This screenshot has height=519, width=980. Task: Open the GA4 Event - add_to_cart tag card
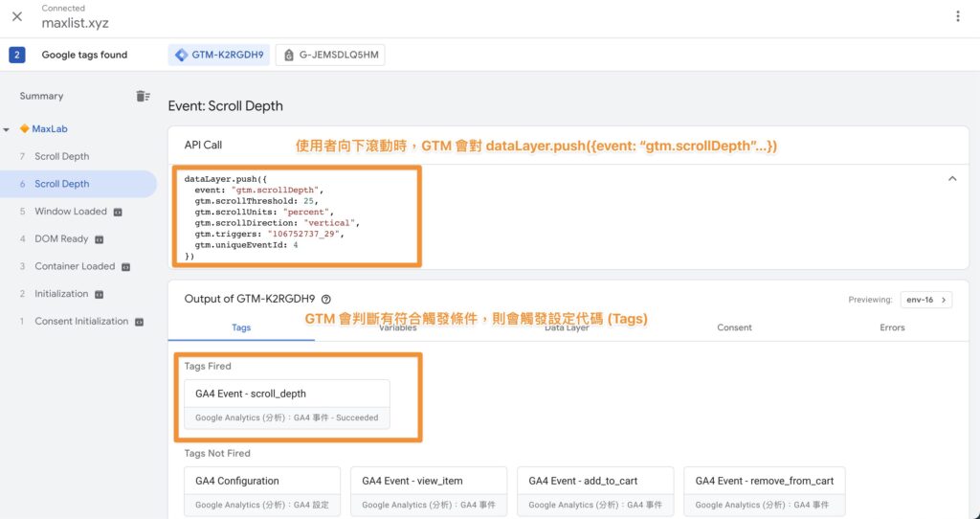pyautogui.click(x=595, y=491)
